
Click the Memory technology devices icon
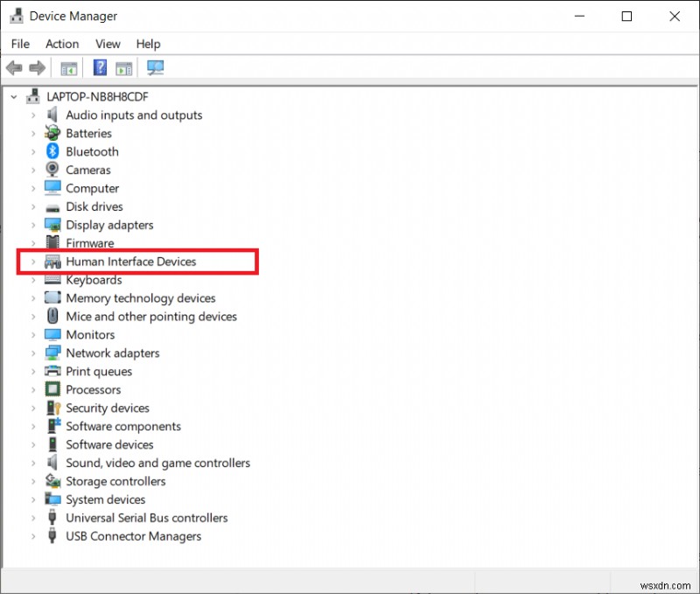tap(52, 297)
